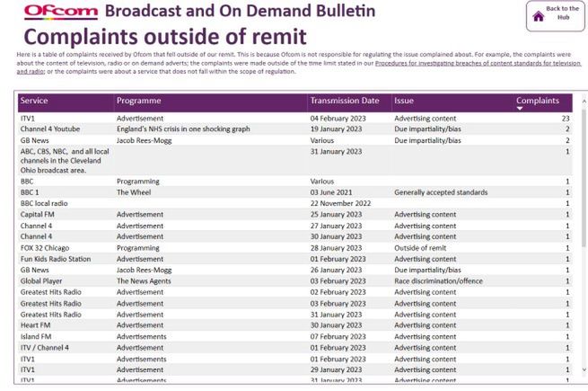Click the table scrollbar down arrow
Viewport: 588px width, 391px height.
[x=584, y=370]
